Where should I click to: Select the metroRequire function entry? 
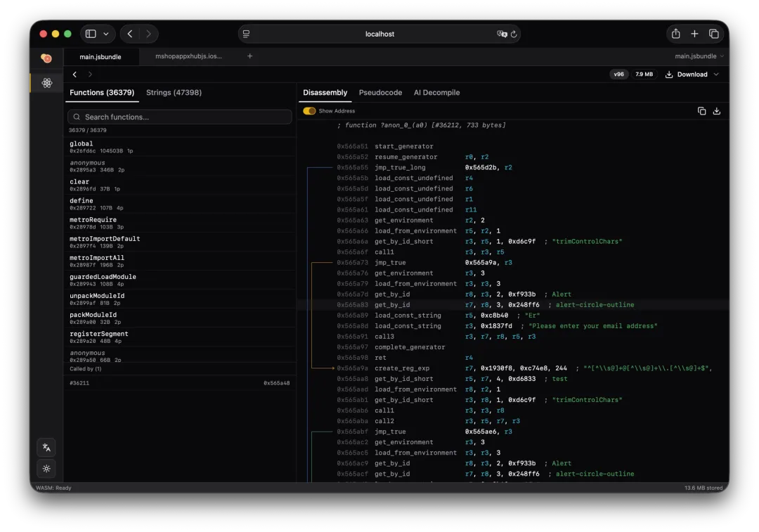click(180, 223)
